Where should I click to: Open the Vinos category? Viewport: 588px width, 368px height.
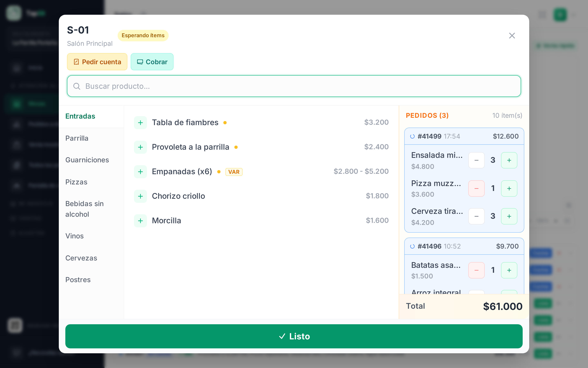pos(91,236)
